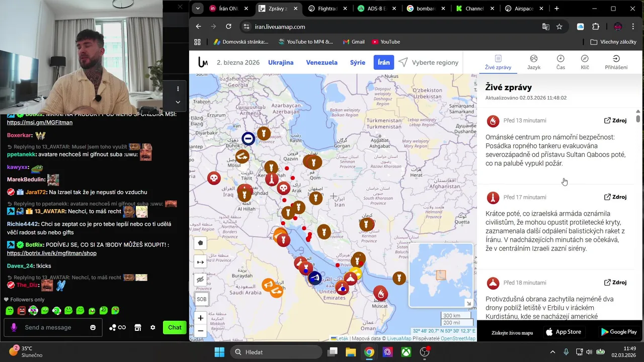644x362 pixels.
Task: Click the translate page icon
Action: coord(545,27)
